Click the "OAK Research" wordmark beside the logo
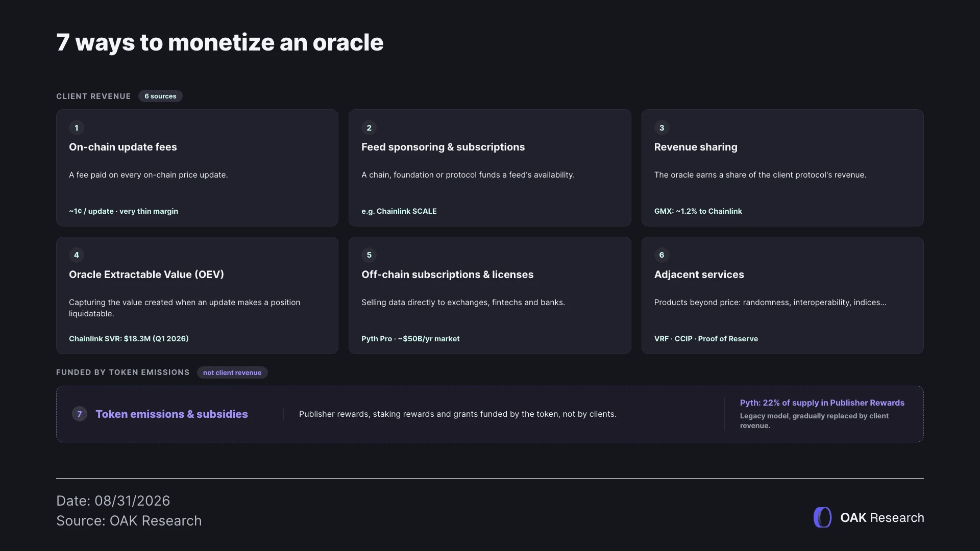The height and width of the screenshot is (551, 980). pyautogui.click(x=882, y=518)
